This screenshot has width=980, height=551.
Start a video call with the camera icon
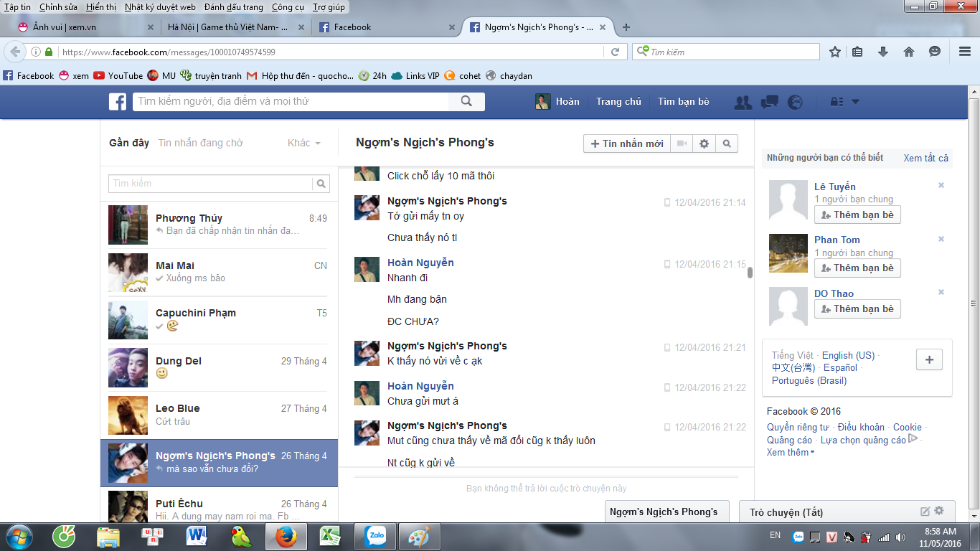(682, 143)
